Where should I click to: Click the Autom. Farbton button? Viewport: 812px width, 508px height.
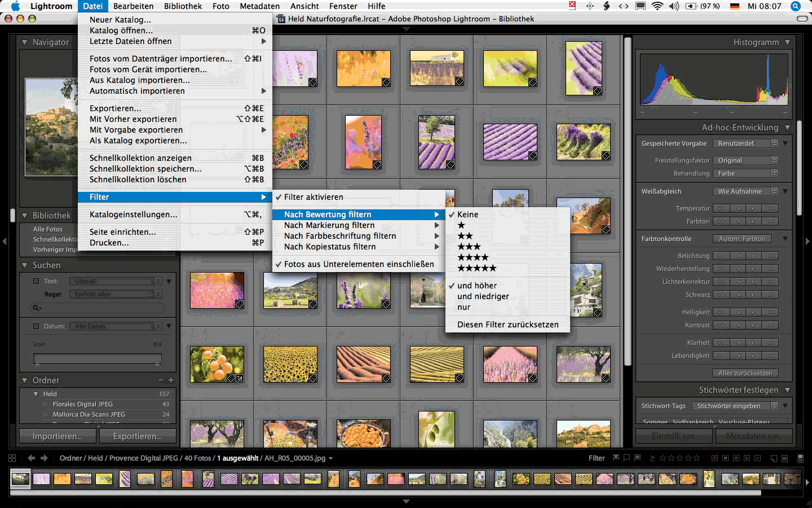coord(742,239)
